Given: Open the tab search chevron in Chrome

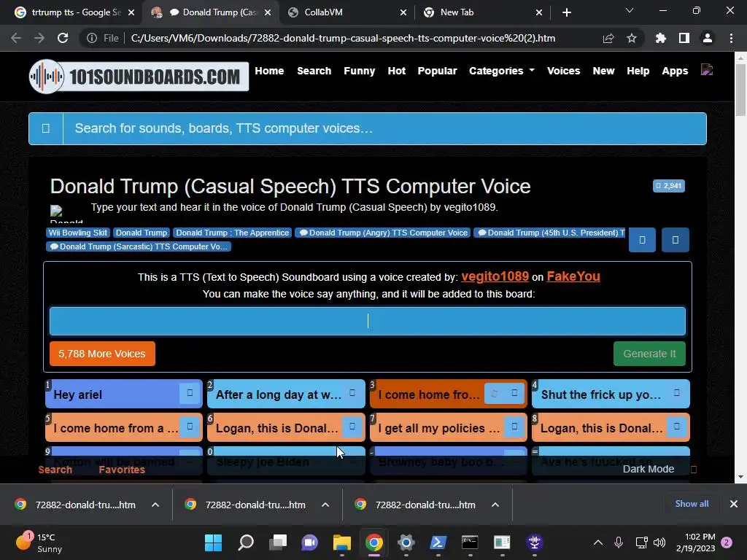Looking at the screenshot, I should [x=630, y=10].
